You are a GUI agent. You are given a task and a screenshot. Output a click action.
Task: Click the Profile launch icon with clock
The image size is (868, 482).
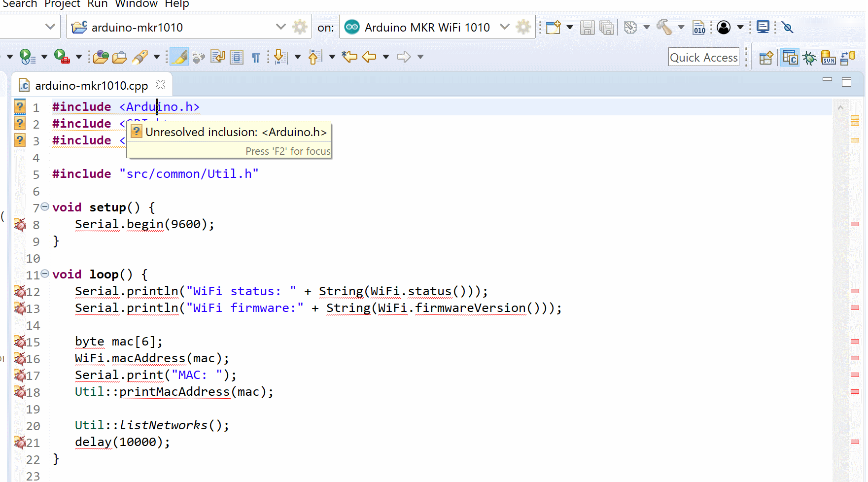(x=27, y=57)
